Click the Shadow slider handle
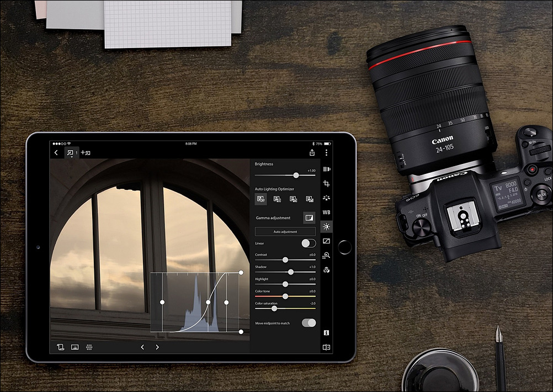The width and height of the screenshot is (553, 392). tap(291, 272)
